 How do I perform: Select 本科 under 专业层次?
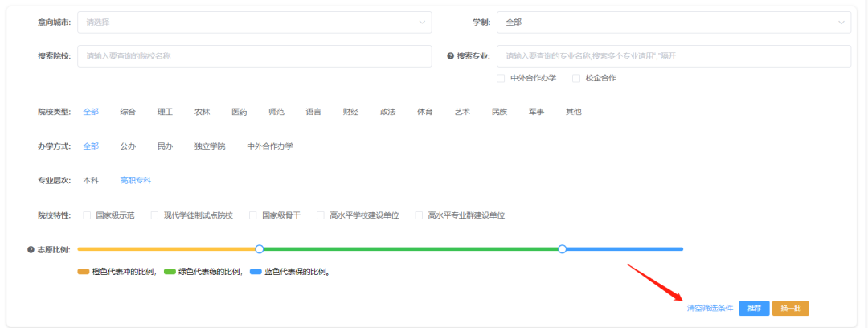click(91, 181)
